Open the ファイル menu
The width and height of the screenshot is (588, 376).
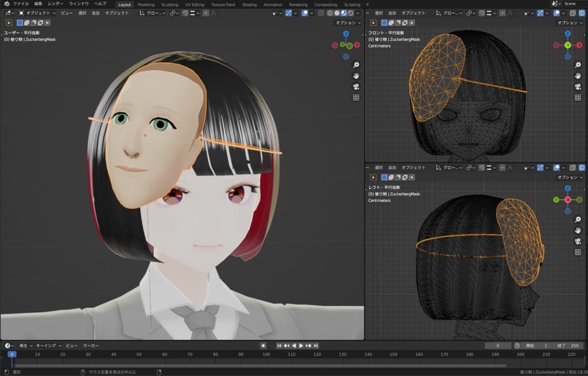tap(21, 4)
